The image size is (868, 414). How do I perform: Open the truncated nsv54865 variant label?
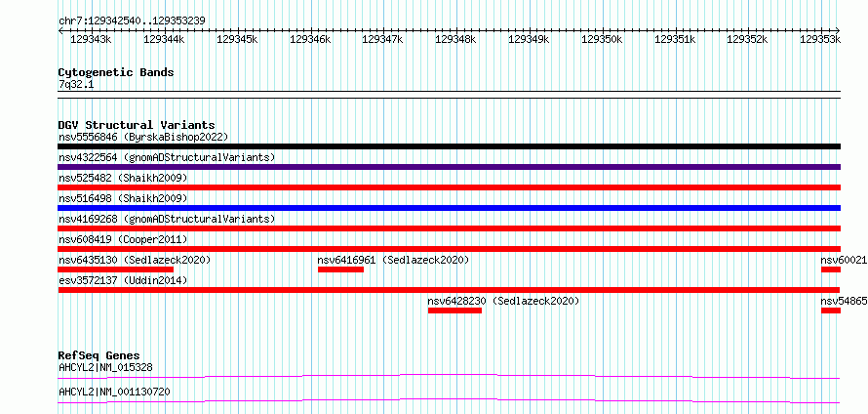tap(845, 301)
